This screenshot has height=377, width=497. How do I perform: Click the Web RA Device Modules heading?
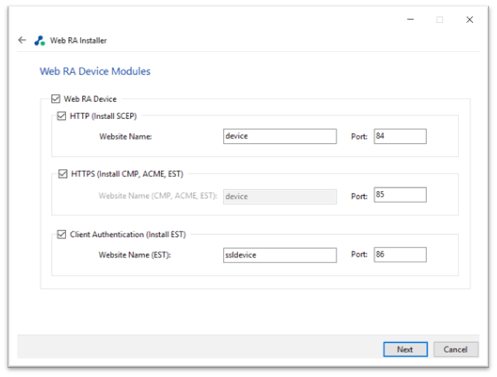[x=95, y=71]
